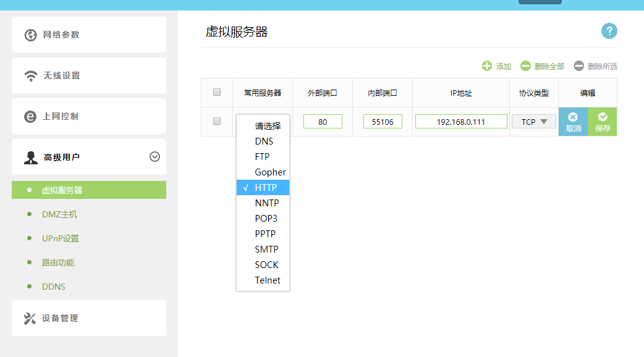Screen dimensions: 644x357
Task: Save the entry with the 保存 button
Action: 603,122
